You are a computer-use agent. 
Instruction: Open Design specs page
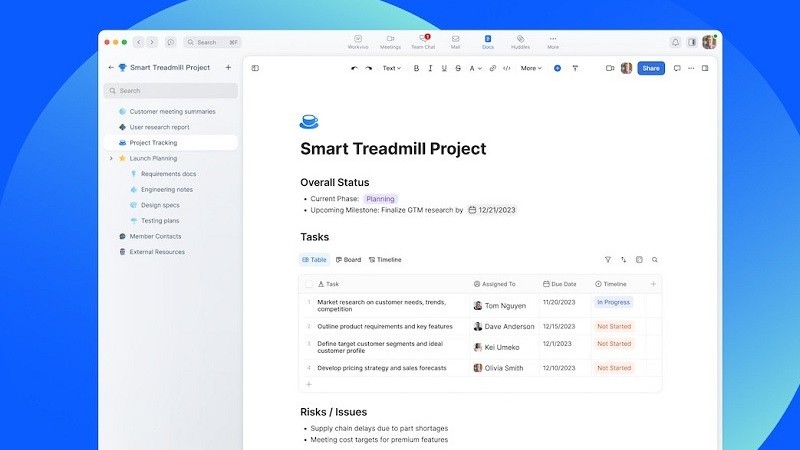tap(160, 205)
